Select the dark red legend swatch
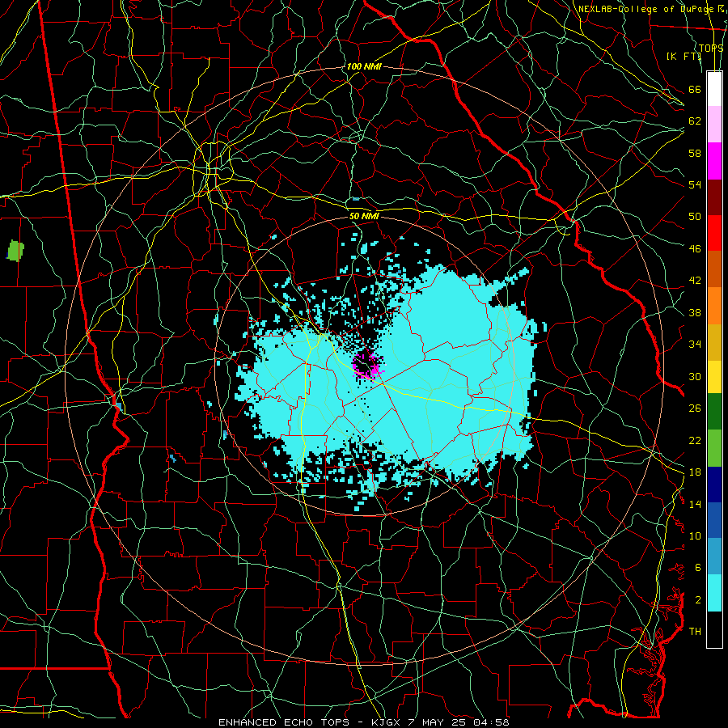The height and width of the screenshot is (728, 728). 714,197
